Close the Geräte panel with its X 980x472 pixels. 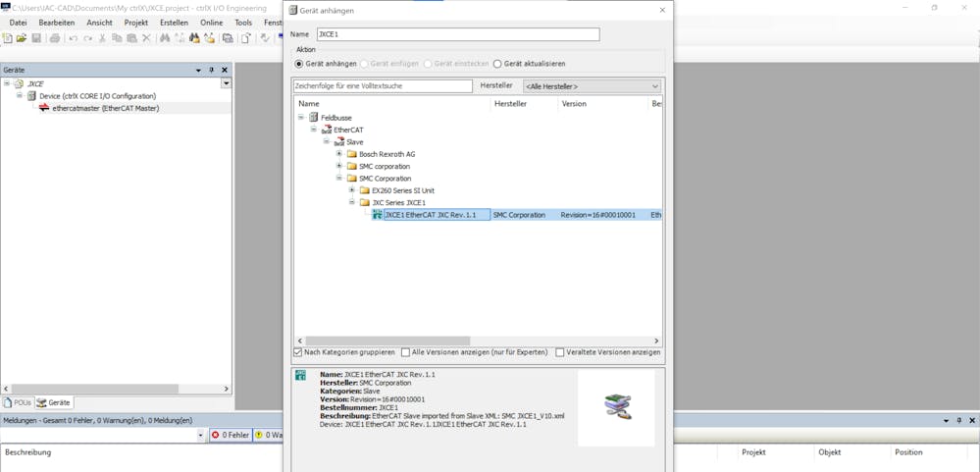coord(225,70)
